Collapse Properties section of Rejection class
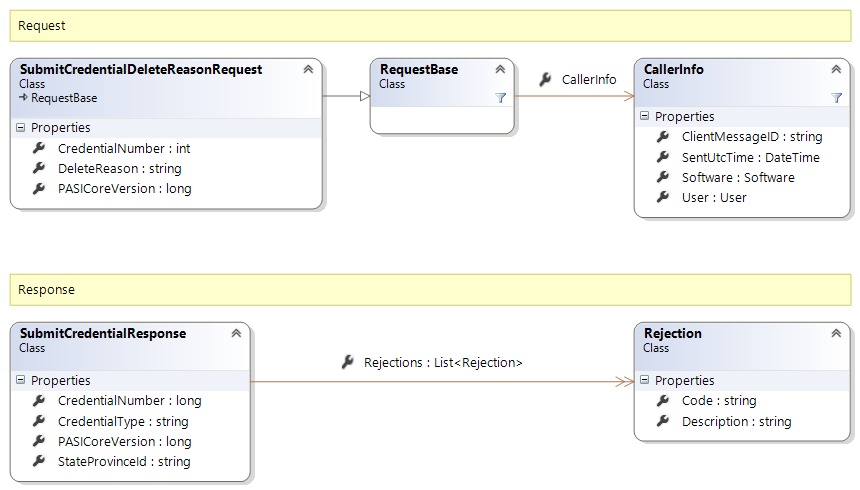 click(x=645, y=381)
